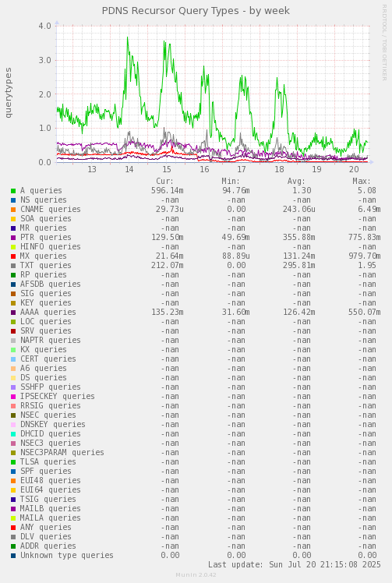392x583 pixels.
Task: Select the magenta IPSECKEY queries legend swatch
Action: 13,397
